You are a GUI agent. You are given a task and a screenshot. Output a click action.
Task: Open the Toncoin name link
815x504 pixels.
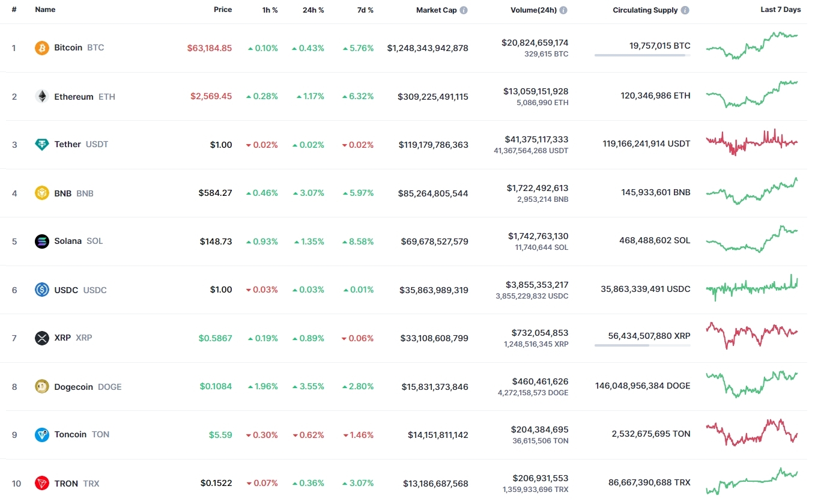[70, 434]
